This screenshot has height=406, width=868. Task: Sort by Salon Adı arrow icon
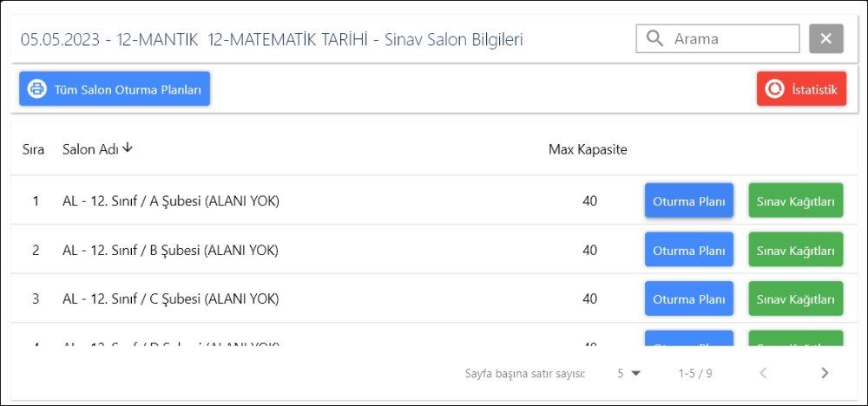coord(128,148)
